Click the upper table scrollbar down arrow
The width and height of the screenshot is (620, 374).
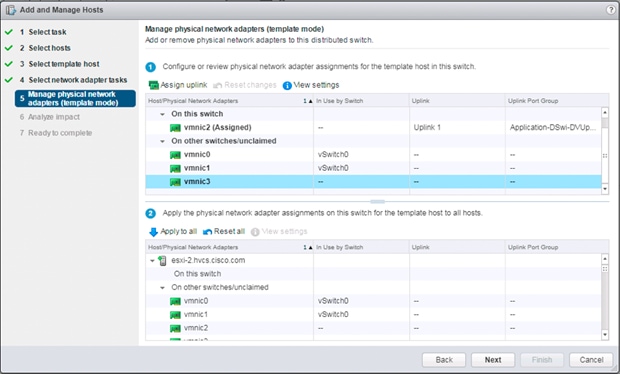(605, 189)
